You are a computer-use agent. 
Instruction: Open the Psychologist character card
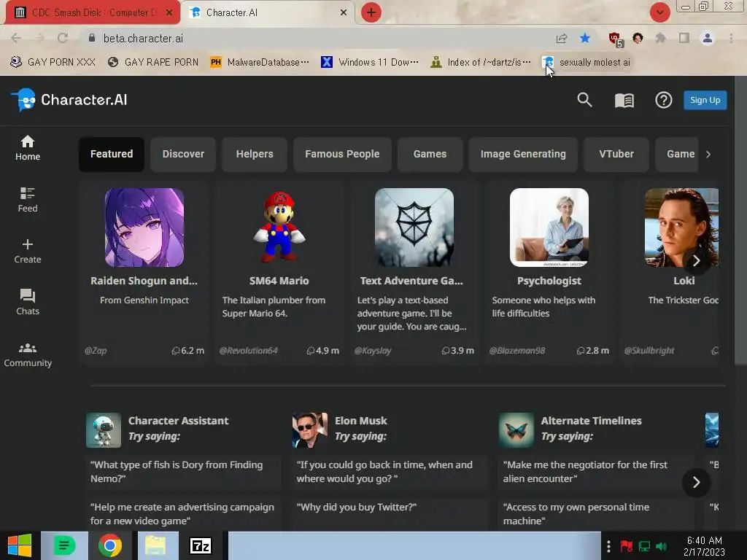tap(549, 273)
